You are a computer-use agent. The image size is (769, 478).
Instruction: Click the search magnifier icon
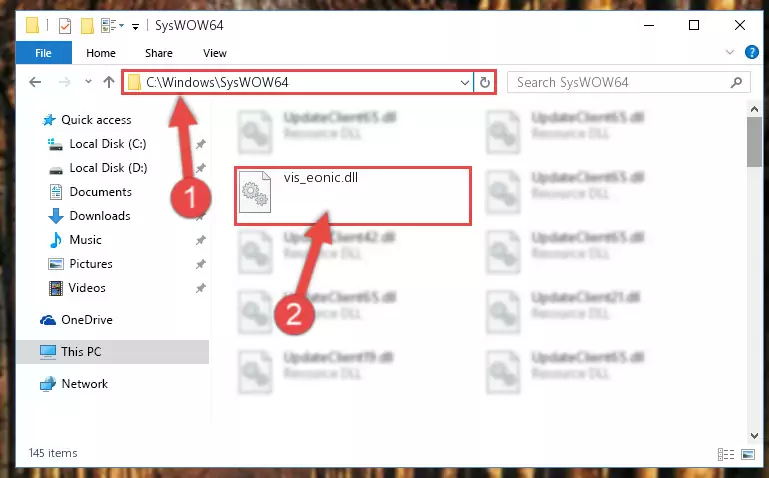click(736, 82)
